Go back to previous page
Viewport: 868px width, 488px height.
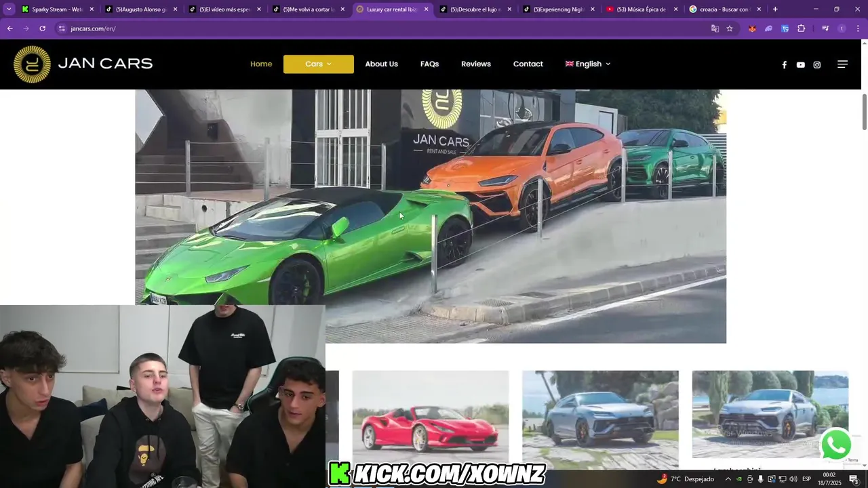click(x=9, y=28)
